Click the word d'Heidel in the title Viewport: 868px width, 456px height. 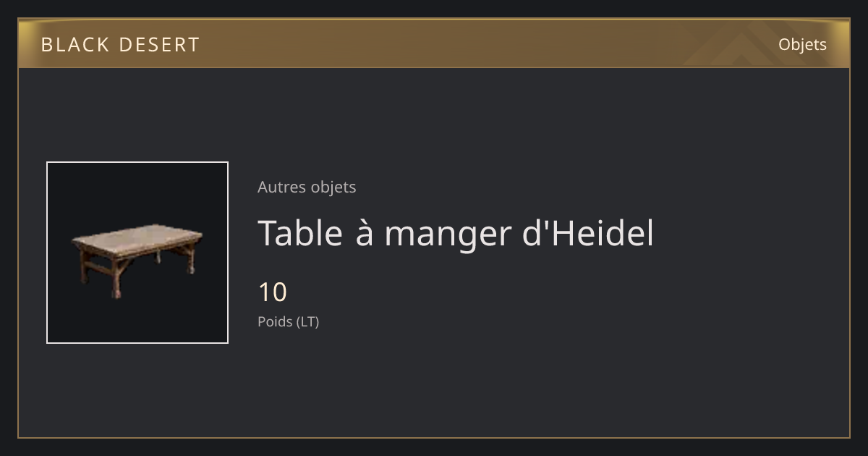tap(588, 233)
